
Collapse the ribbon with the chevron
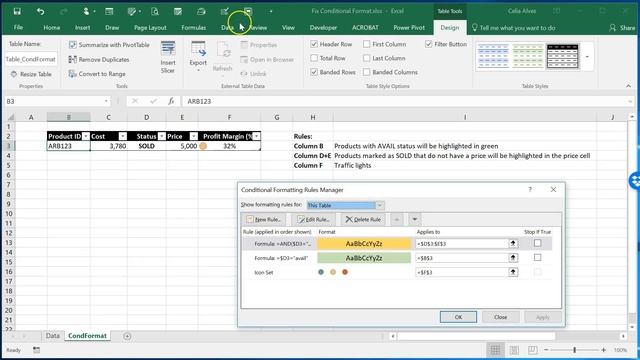[628, 86]
